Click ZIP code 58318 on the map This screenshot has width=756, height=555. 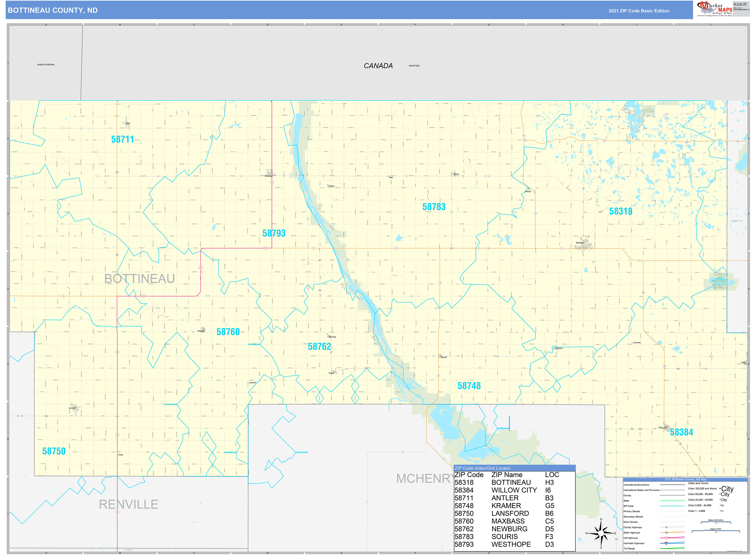[621, 211]
